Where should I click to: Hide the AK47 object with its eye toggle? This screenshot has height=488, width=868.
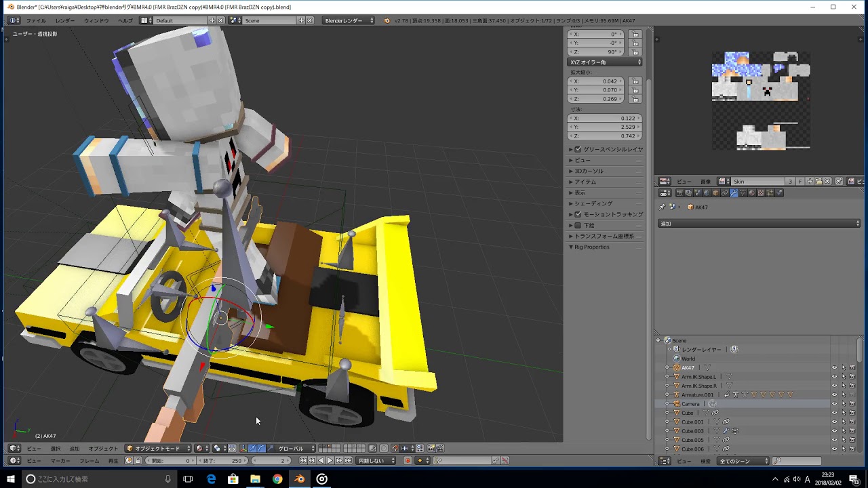pos(834,367)
